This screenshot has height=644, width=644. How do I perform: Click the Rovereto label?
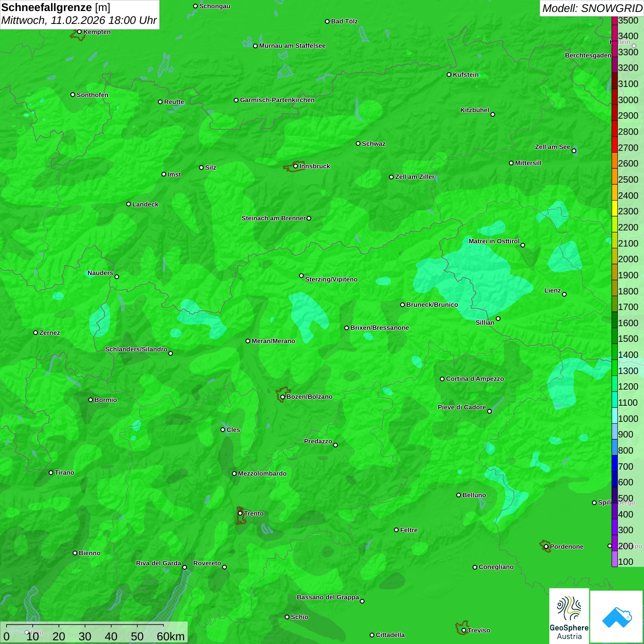tap(207, 563)
